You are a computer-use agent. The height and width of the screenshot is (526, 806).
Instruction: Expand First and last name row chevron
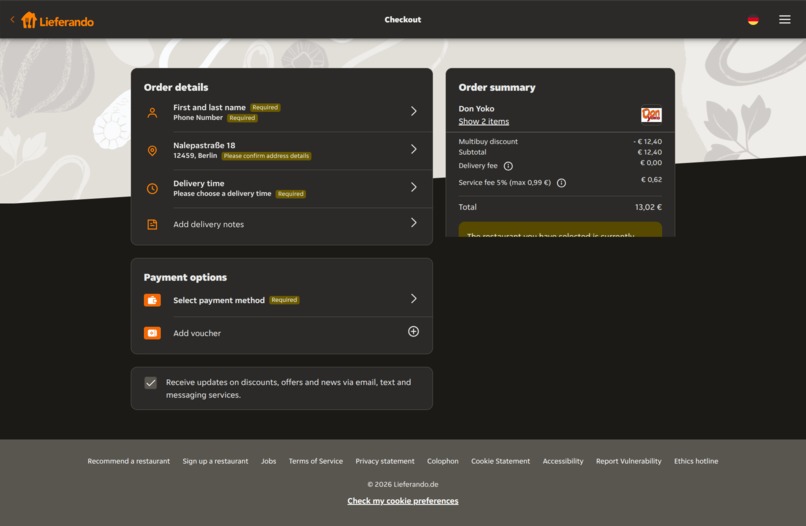click(x=414, y=111)
